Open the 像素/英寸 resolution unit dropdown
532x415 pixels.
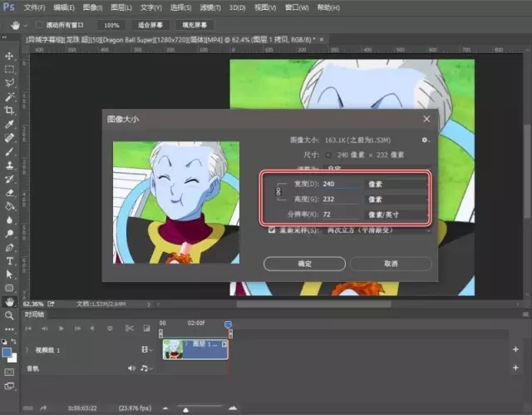click(x=397, y=215)
